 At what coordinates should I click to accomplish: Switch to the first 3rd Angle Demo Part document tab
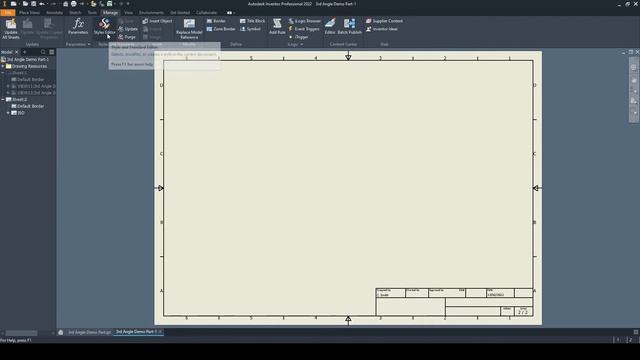(89, 332)
